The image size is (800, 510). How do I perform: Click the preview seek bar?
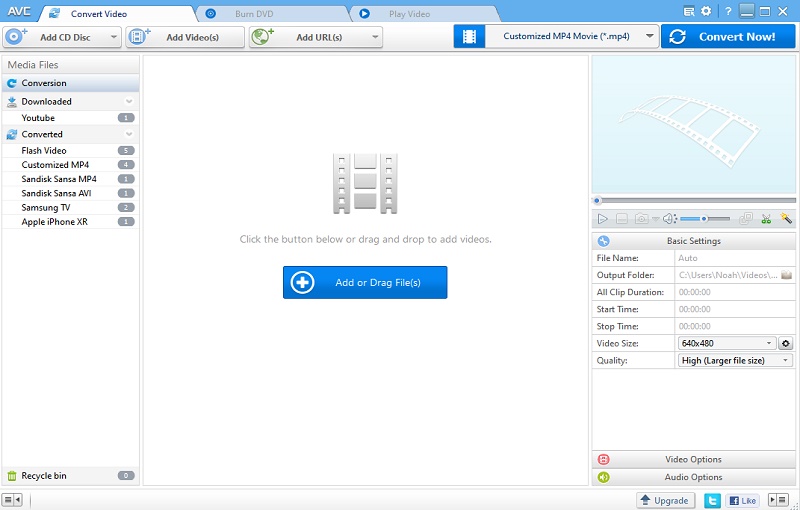click(x=693, y=200)
